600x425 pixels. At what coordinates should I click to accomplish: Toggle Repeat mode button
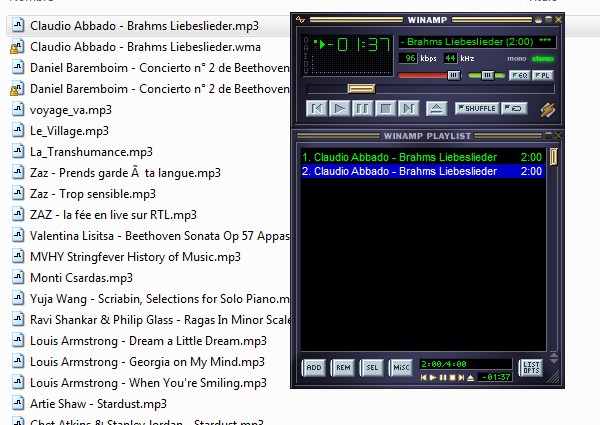point(514,109)
